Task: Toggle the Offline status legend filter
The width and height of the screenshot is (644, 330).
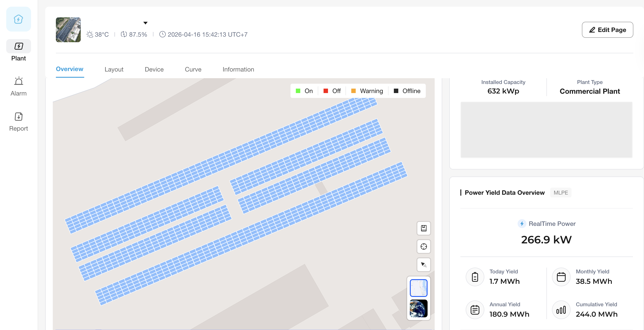Action: (x=407, y=91)
